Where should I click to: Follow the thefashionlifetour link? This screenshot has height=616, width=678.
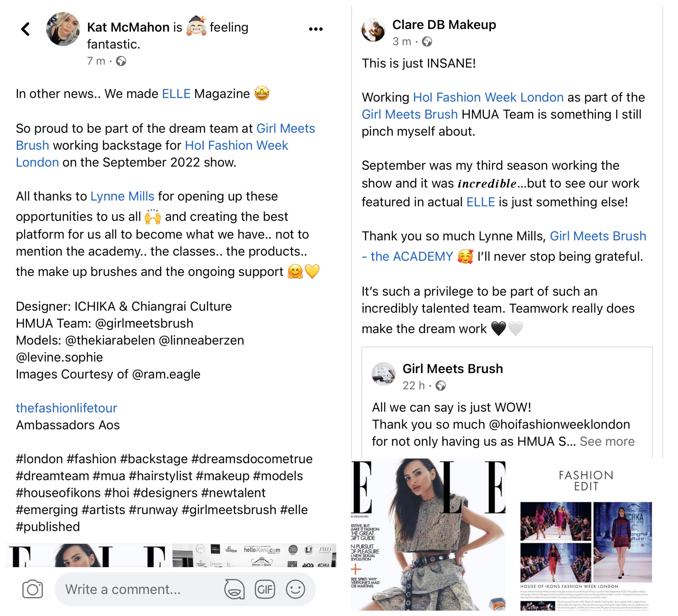[67, 408]
